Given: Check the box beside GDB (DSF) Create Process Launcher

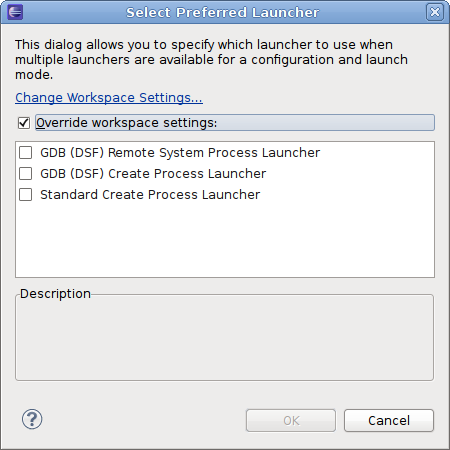Looking at the screenshot, I should point(26,174).
